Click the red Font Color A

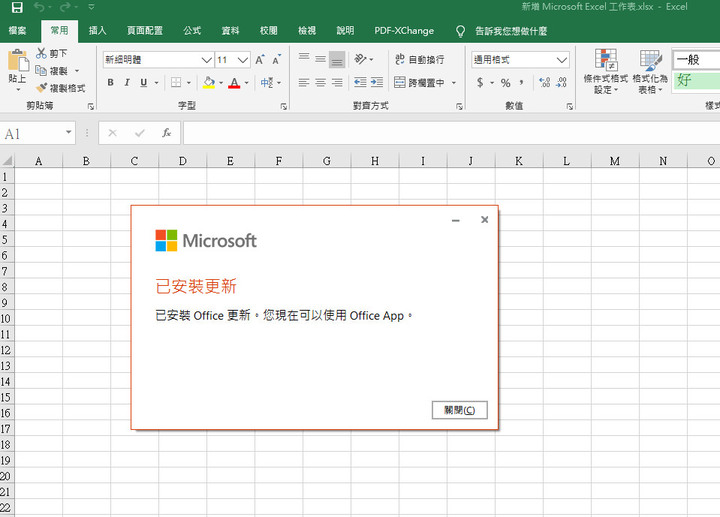click(x=234, y=83)
